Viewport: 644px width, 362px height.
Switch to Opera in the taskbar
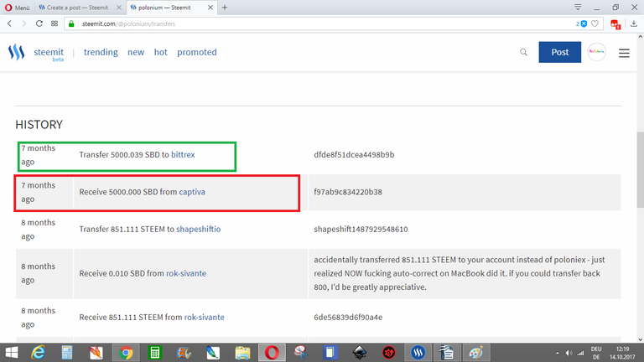(272, 353)
